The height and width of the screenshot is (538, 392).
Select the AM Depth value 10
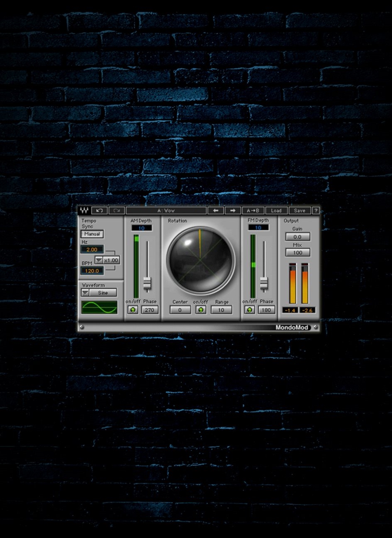(141, 228)
